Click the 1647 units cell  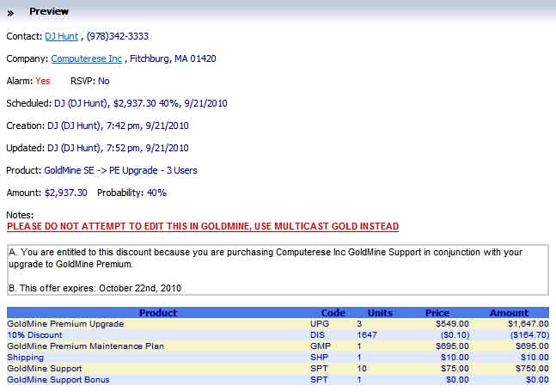point(367,335)
